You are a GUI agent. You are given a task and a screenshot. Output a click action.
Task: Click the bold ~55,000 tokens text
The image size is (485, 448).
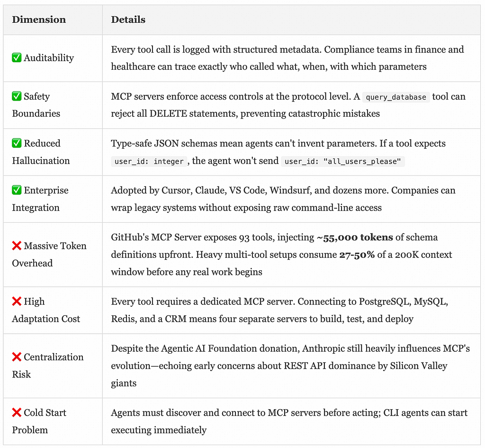[355, 237]
